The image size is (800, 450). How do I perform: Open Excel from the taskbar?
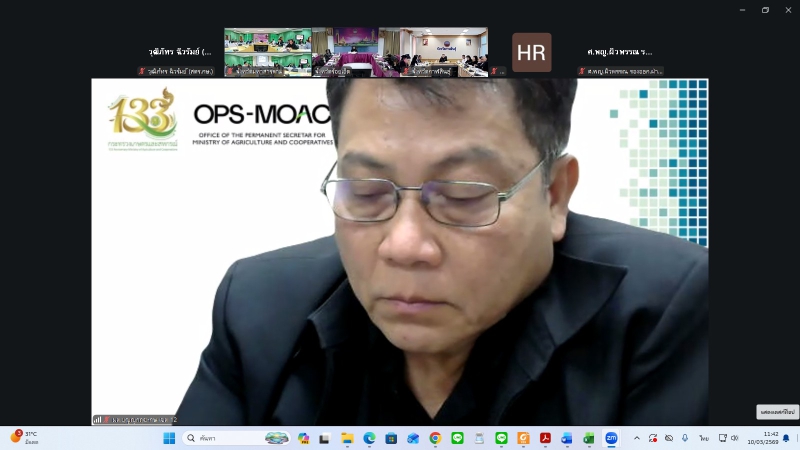tap(589, 438)
